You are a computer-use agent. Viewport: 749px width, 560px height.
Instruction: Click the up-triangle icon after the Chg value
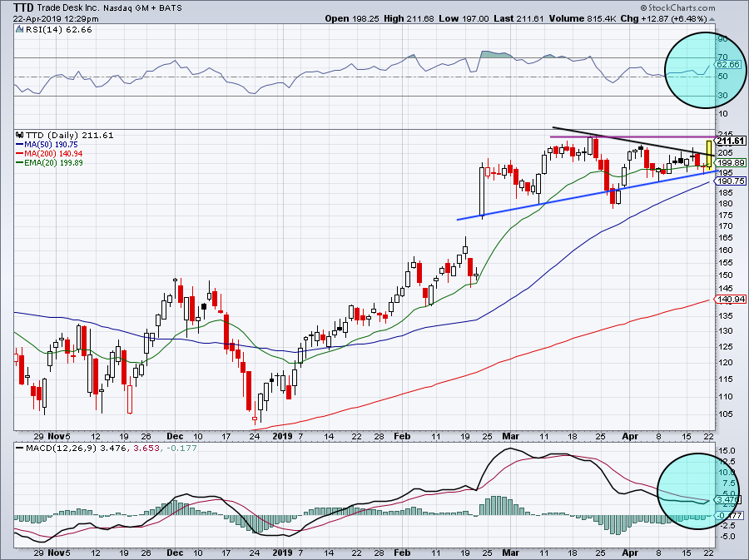pyautogui.click(x=712, y=20)
